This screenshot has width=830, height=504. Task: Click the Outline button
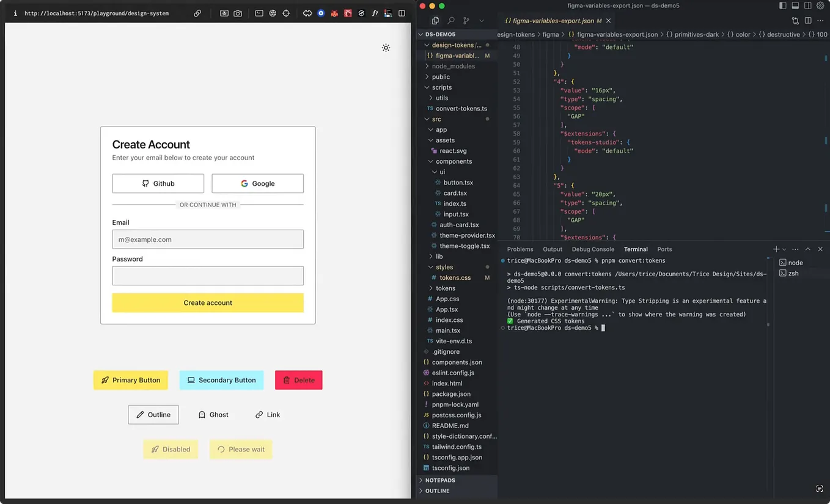tap(153, 414)
